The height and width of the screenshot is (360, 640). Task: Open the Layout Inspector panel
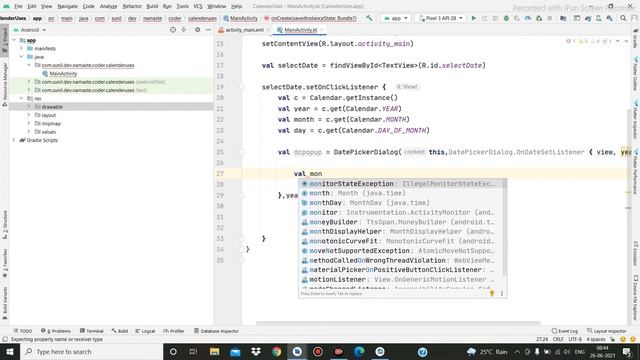click(x=607, y=331)
